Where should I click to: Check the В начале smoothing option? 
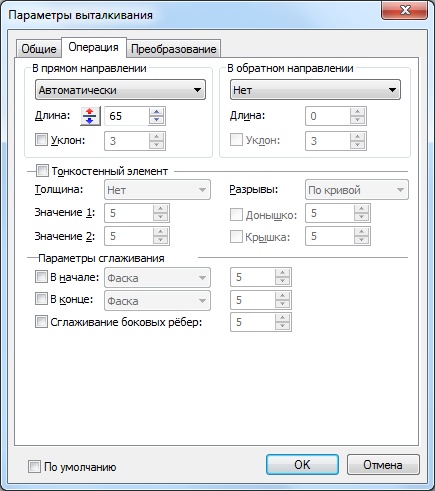[x=41, y=277]
